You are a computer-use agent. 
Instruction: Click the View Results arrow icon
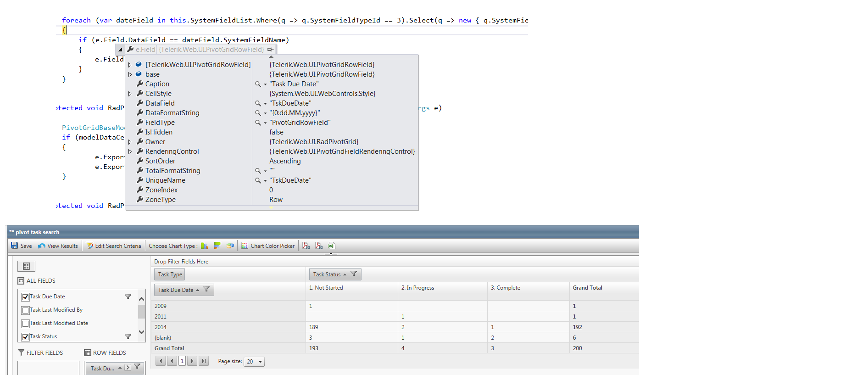42,246
